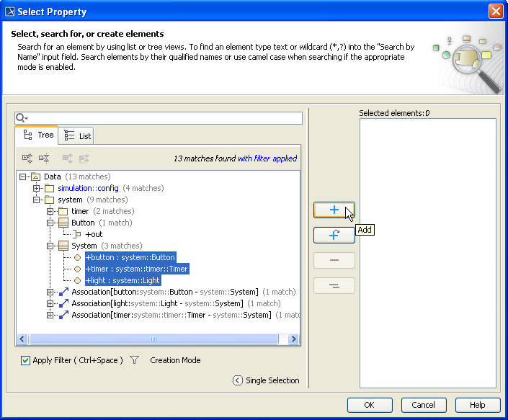Screen dimensions: 508x420
Task: Click the disabled collapse-recursively toolbar icon
Action: pyautogui.click(x=84, y=158)
